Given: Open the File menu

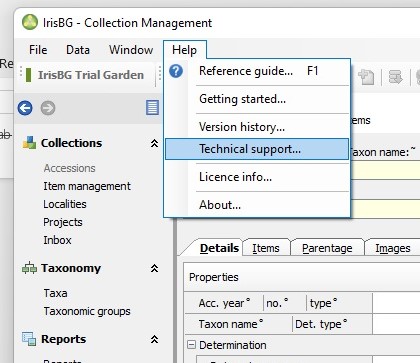Looking at the screenshot, I should click(38, 50).
